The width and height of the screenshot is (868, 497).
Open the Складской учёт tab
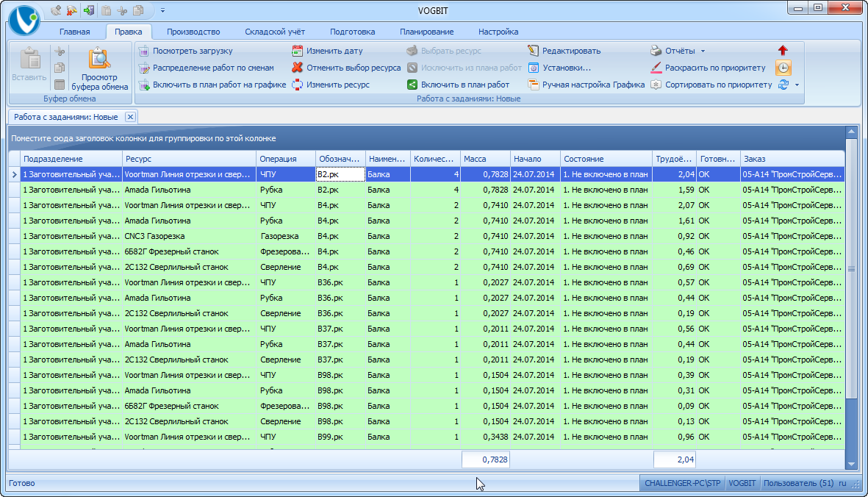(x=275, y=32)
